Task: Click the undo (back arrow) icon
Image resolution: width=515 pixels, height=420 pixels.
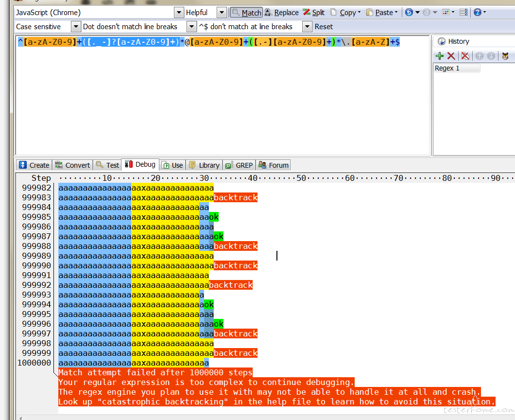Action: (409, 13)
